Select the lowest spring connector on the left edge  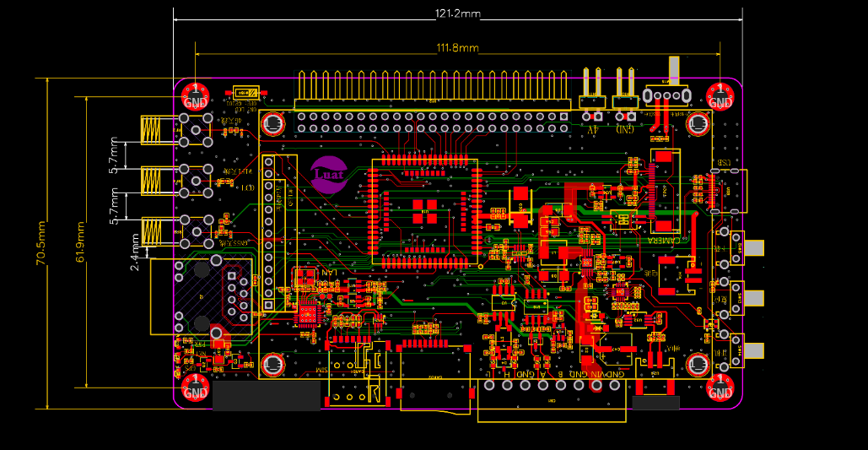[176, 231]
